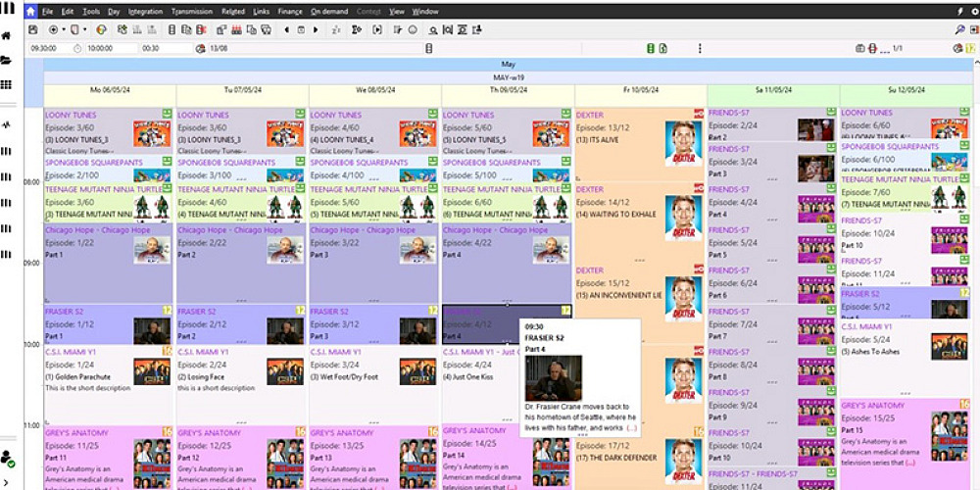
Task: Click the activity pulse icon in sidebar
Action: 7,125
